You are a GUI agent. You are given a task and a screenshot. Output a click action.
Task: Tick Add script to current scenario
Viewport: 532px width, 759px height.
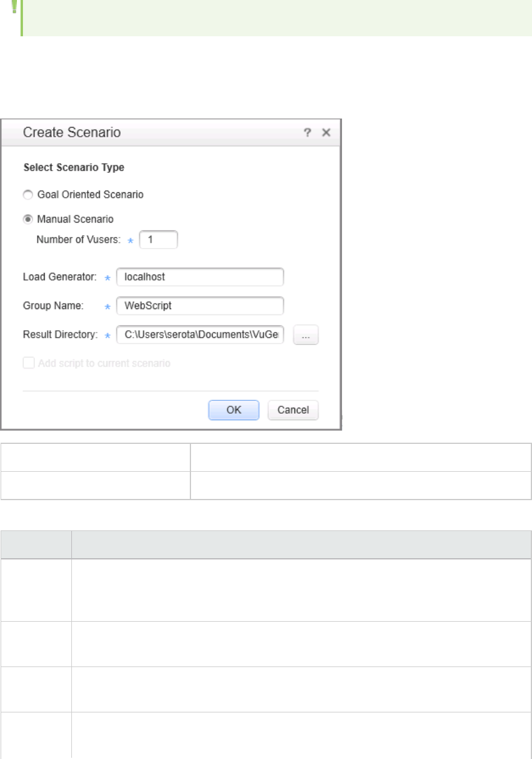(28, 363)
